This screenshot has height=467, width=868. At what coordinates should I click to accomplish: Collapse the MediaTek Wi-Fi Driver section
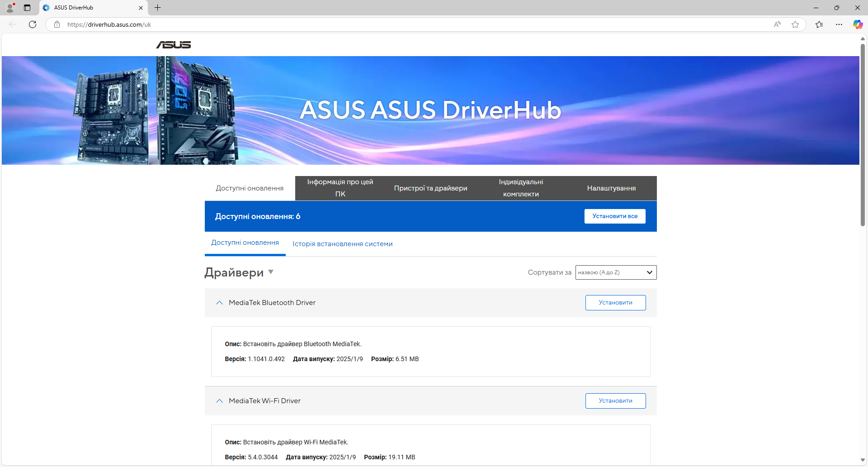(220, 401)
